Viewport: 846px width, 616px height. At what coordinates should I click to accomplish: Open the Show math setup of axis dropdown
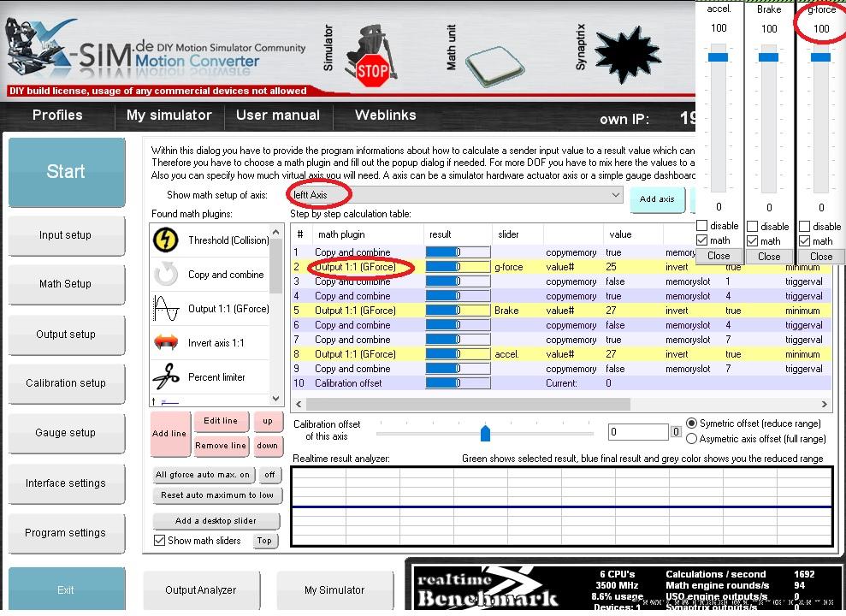[614, 195]
